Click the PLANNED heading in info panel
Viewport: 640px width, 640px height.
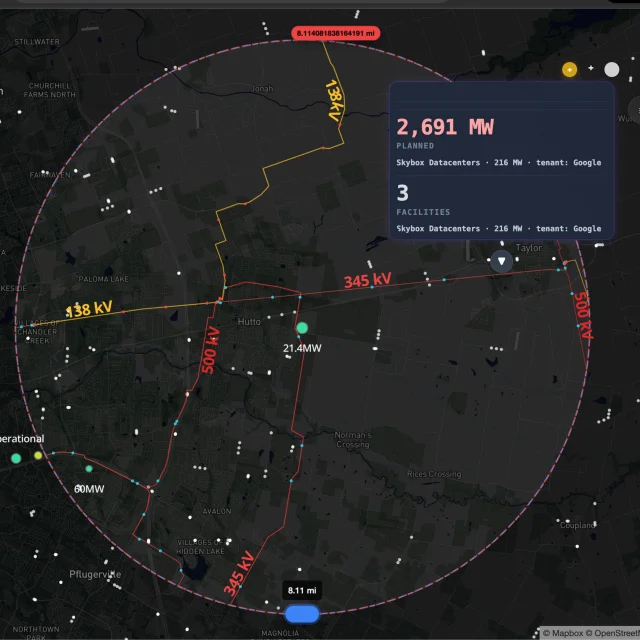[x=415, y=146]
